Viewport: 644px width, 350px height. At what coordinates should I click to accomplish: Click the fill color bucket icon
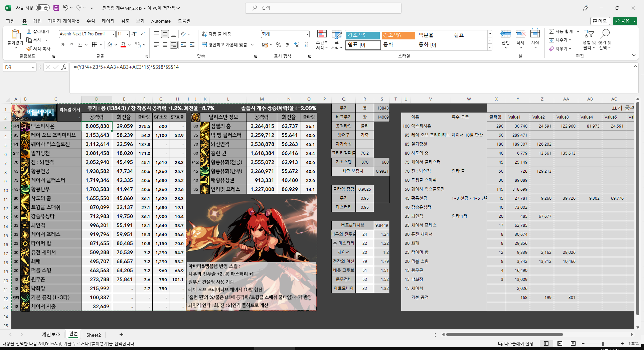pyautogui.click(x=110, y=44)
